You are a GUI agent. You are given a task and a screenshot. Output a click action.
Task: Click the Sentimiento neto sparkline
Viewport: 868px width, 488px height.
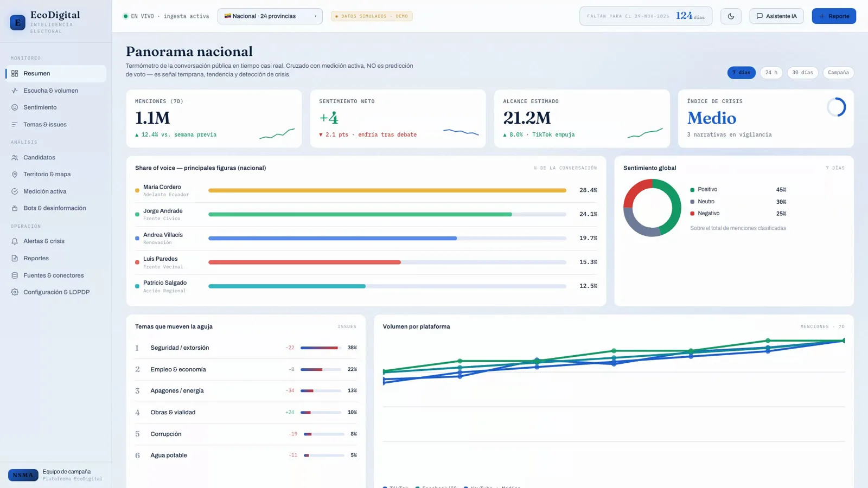click(461, 131)
